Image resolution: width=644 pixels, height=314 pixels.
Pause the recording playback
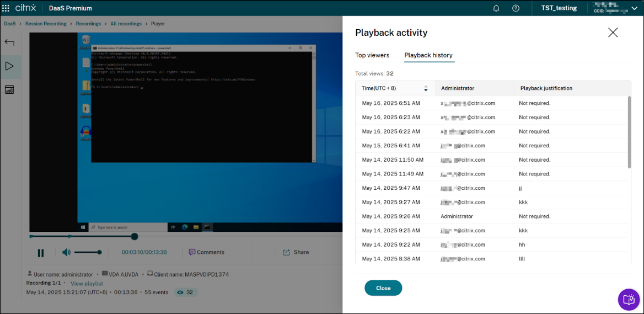(41, 253)
